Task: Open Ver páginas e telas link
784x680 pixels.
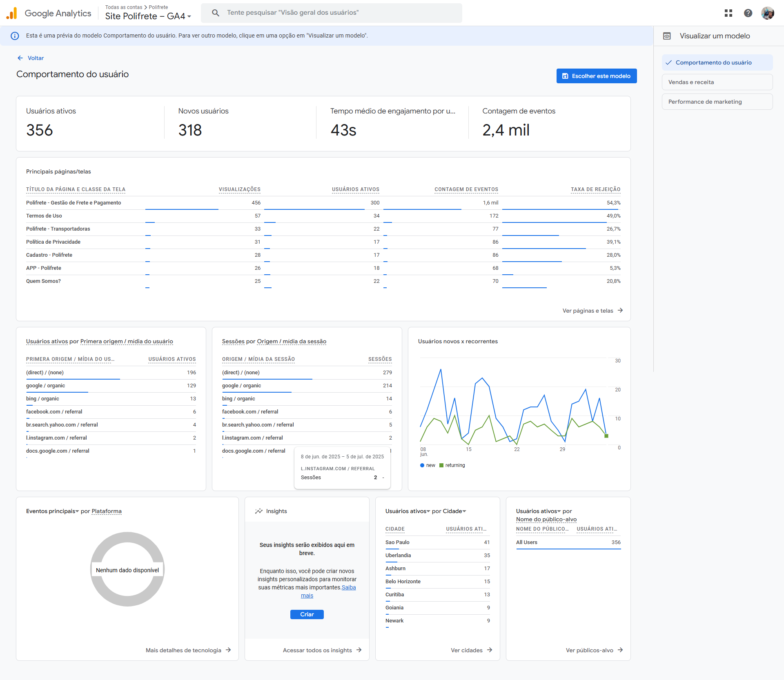Action: (588, 311)
